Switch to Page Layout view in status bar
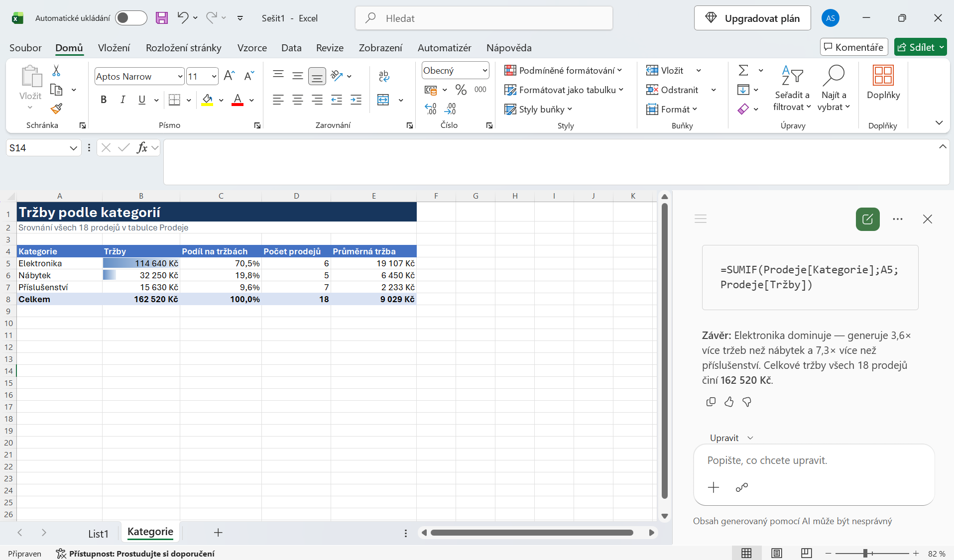The width and height of the screenshot is (954, 560). tap(777, 553)
